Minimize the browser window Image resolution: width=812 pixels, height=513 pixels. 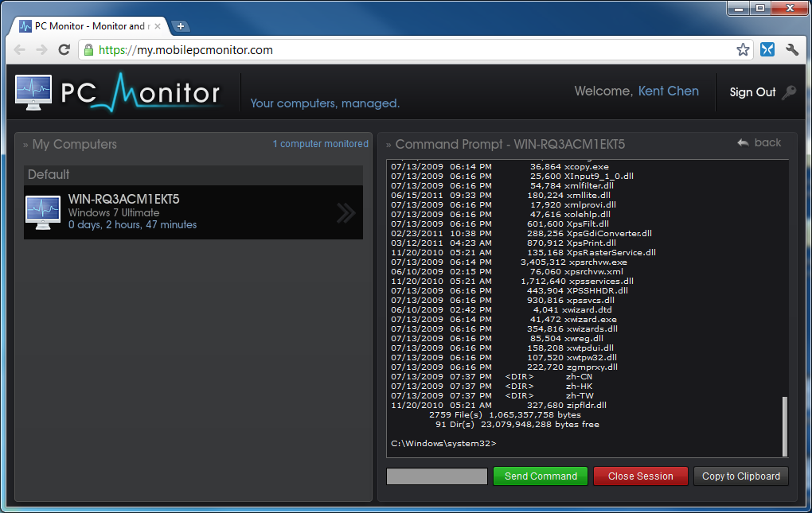tap(738, 8)
